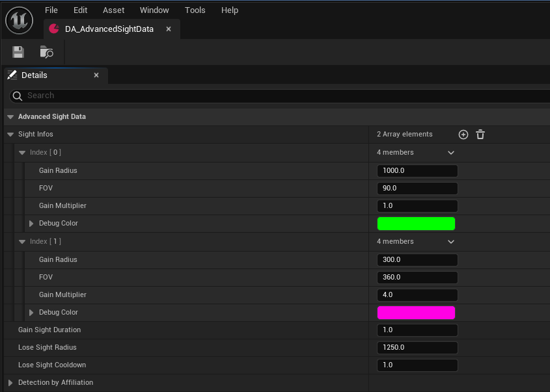The width and height of the screenshot is (550, 392).
Task: Click the Details panel pencil icon
Action: point(12,75)
